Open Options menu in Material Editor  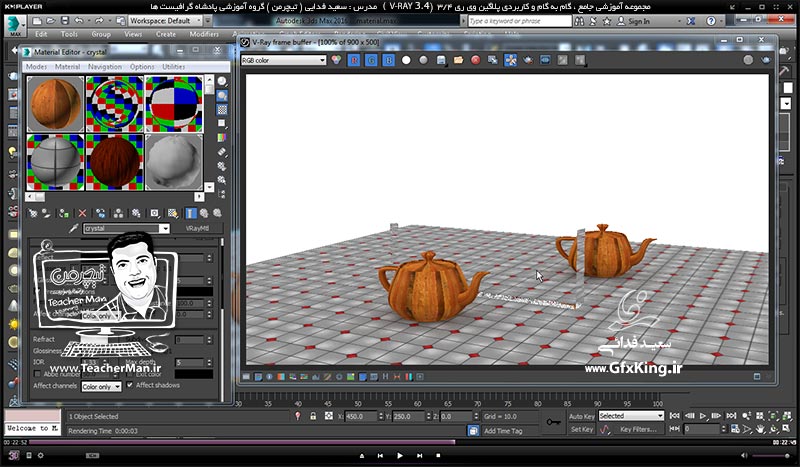142,66
